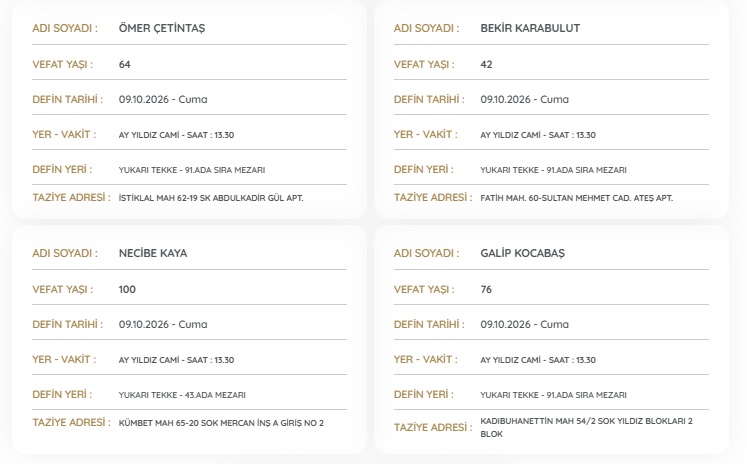The height and width of the screenshot is (464, 747).
Task: Click VEFAT YAŞI label in Bekir Karabulut card
Action: 424,64
